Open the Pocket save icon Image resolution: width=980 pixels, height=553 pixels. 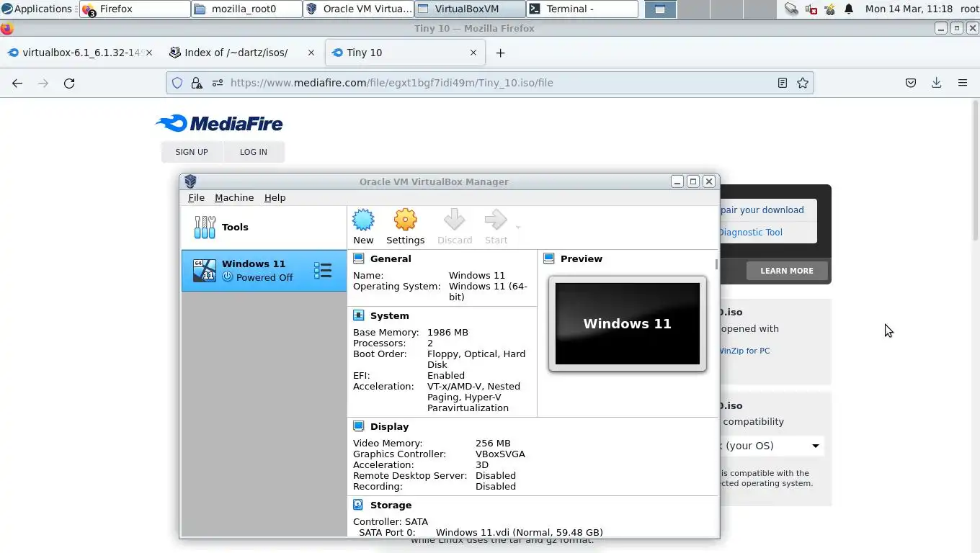911,83
